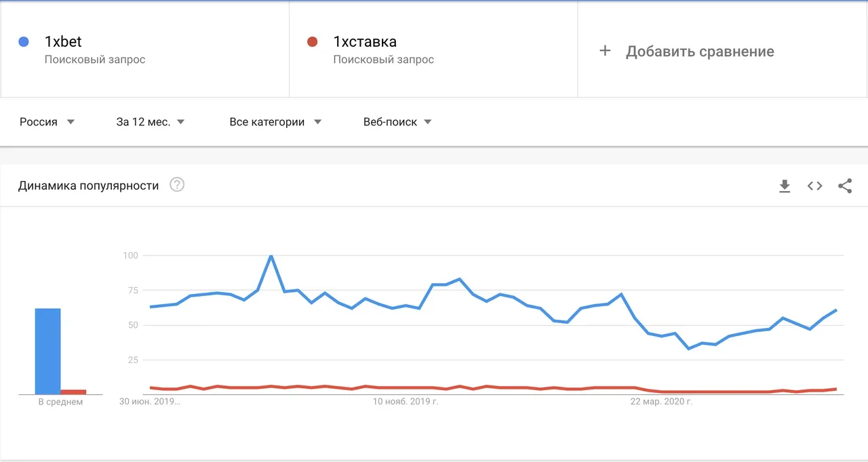This screenshot has width=868, height=462.
Task: Click the blue dot beside 1xbet
Action: 24,42
